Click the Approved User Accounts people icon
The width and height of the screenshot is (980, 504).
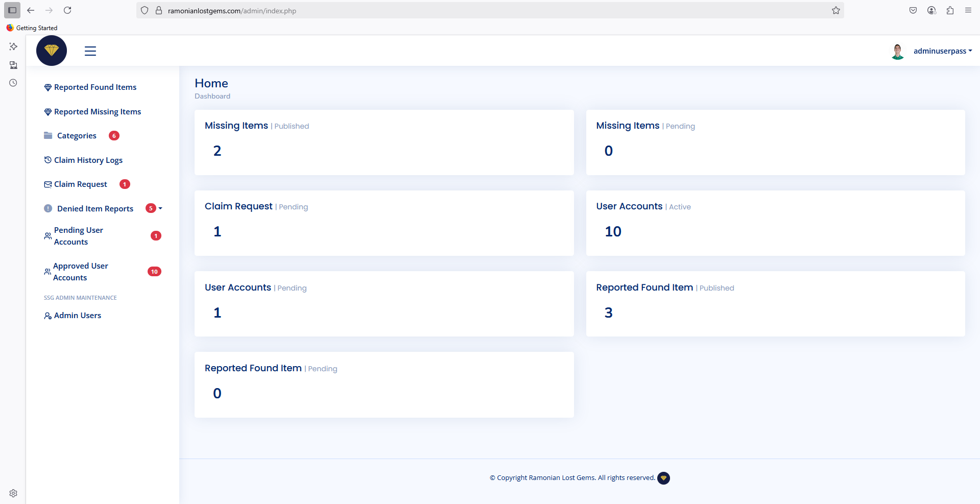47,272
